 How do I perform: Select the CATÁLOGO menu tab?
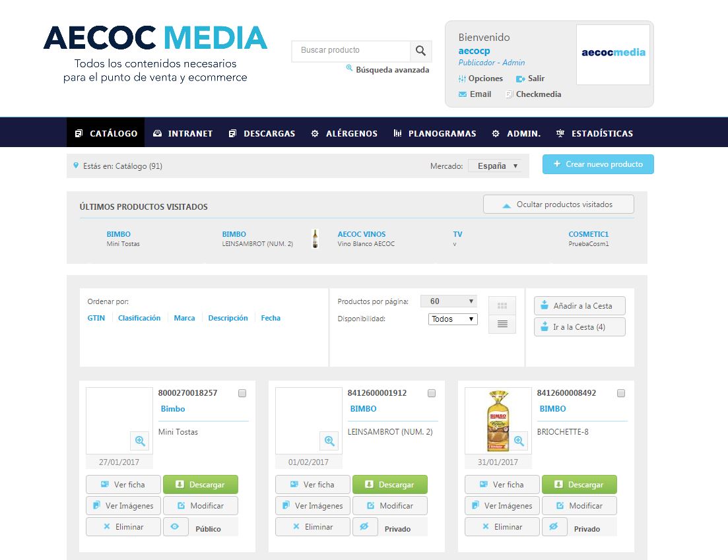pos(106,133)
